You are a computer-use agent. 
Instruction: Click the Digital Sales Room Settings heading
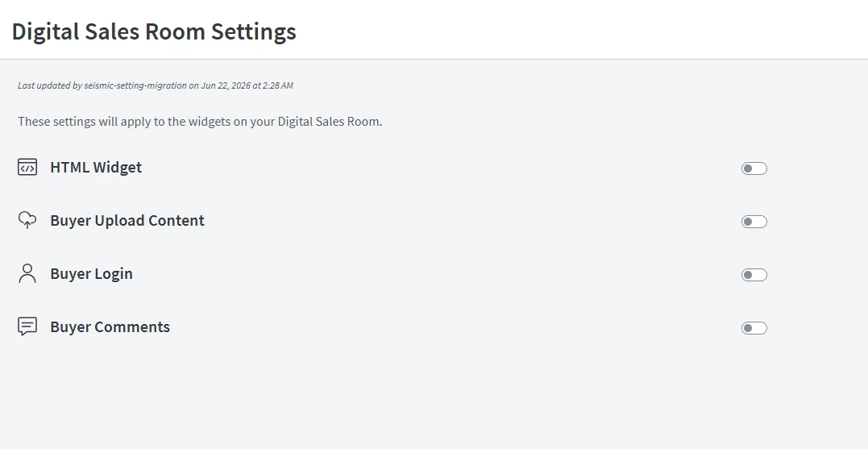pos(154,31)
